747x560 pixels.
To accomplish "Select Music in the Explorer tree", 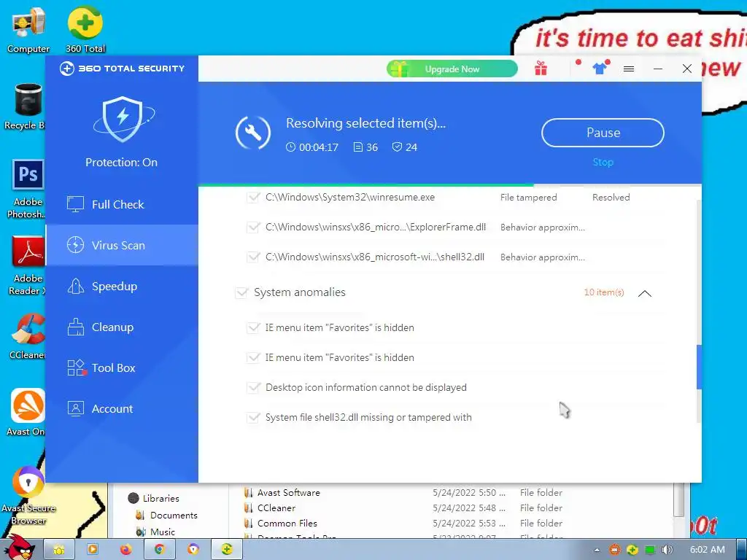I will point(155,532).
